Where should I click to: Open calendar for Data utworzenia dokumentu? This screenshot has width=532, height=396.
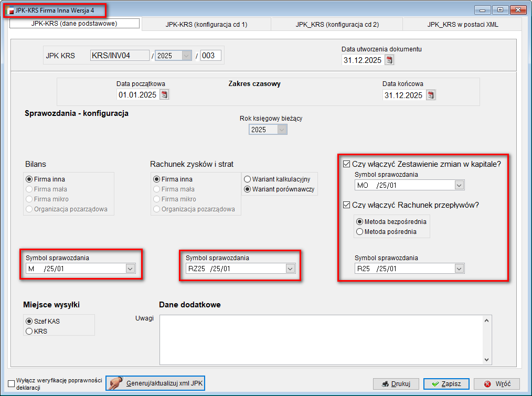(389, 60)
